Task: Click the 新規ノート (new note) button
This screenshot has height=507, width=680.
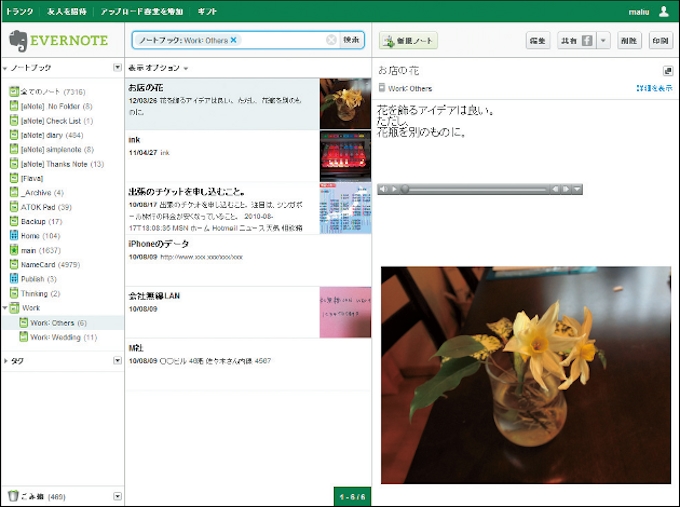Action: tap(408, 41)
